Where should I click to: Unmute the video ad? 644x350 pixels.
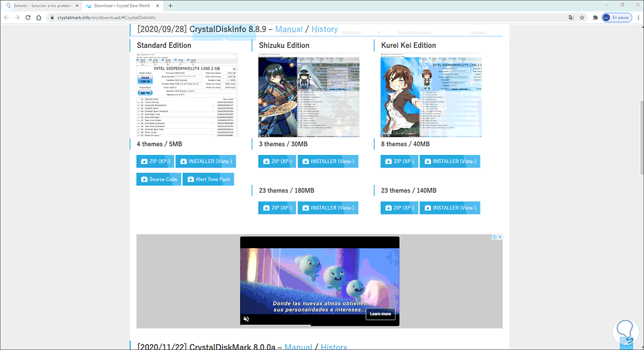tap(246, 319)
